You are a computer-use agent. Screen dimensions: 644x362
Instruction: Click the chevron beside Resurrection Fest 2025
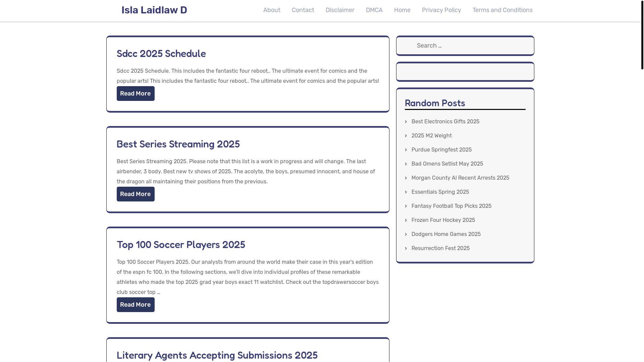[x=406, y=248]
